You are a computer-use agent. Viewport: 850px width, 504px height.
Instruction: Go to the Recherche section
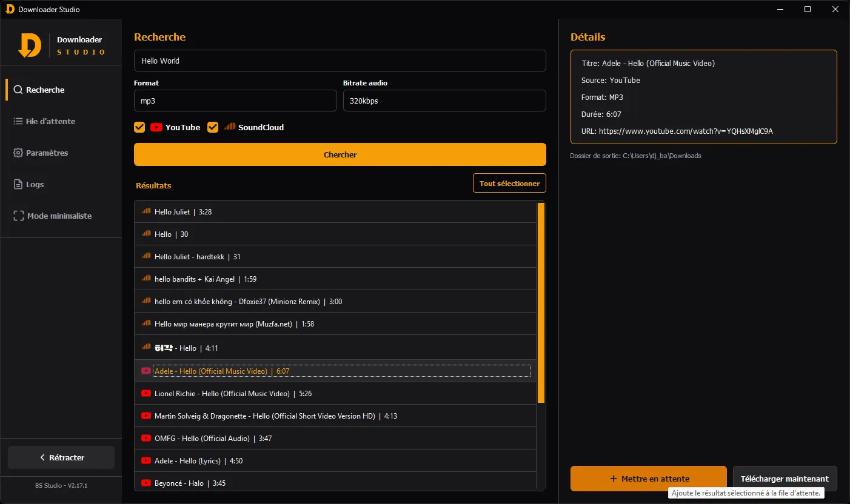coord(61,90)
